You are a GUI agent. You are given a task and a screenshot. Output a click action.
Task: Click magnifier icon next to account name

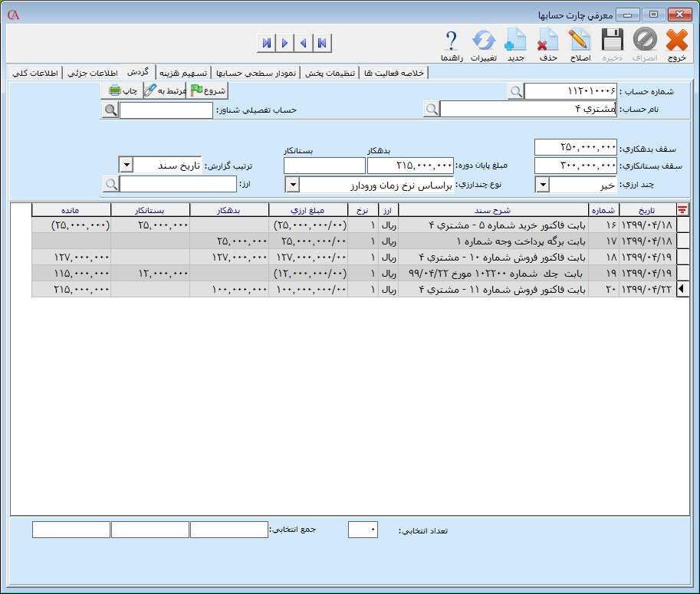click(432, 110)
